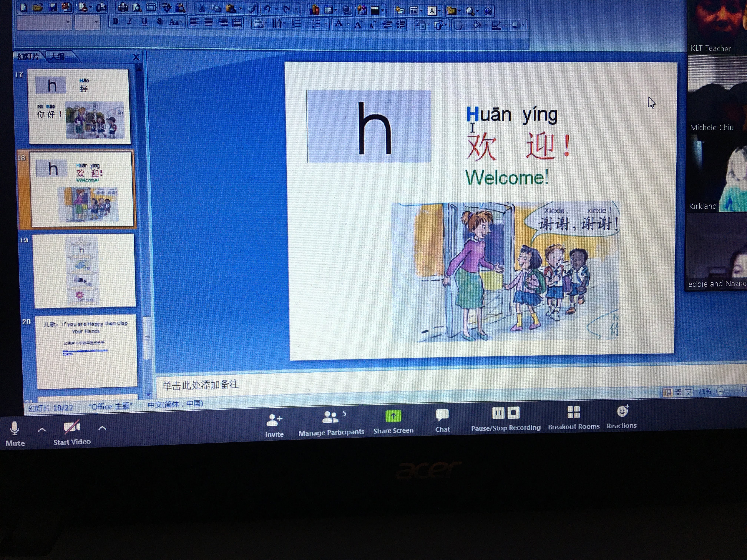The image size is (747, 560).
Task: Open the Undo history dropdown arrow
Action: point(277,9)
